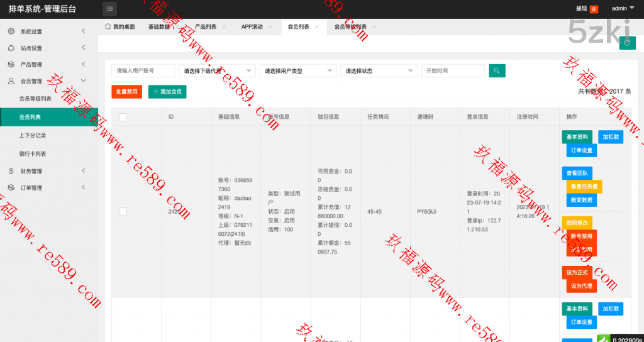Click the 财务管理 dollar icon in sidebar
This screenshot has height=342, width=644.
coord(11,171)
